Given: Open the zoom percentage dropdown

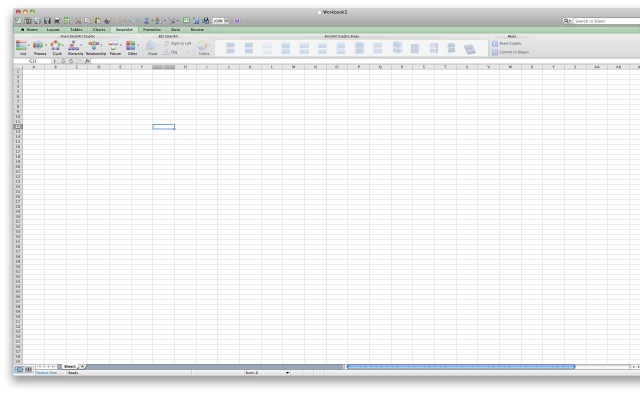Looking at the screenshot, I should click(227, 21).
